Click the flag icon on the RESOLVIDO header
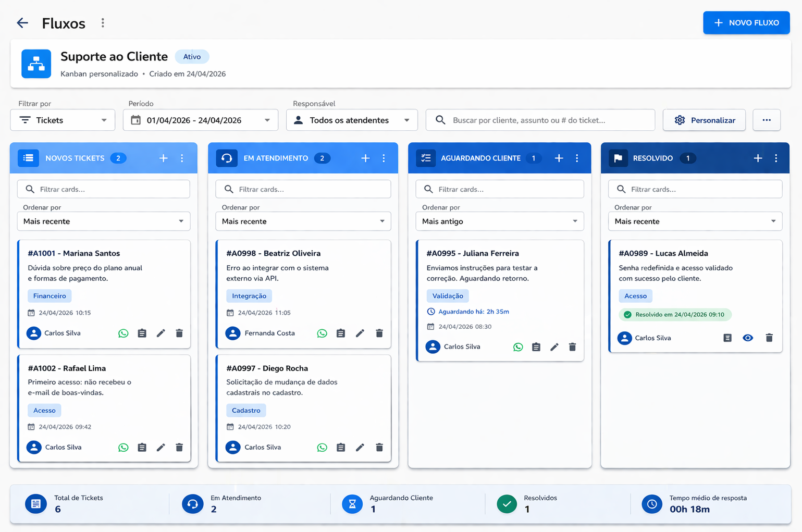Image resolution: width=802 pixels, height=532 pixels. click(x=619, y=158)
